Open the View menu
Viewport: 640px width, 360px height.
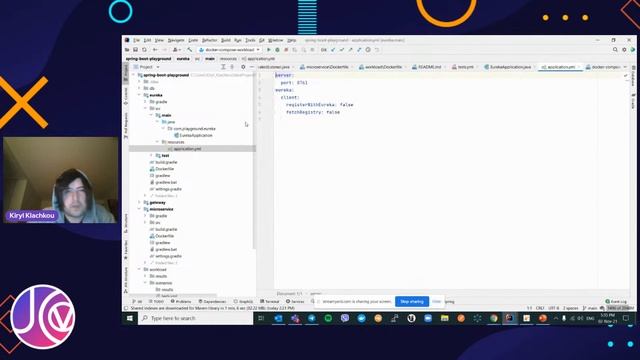159,40
